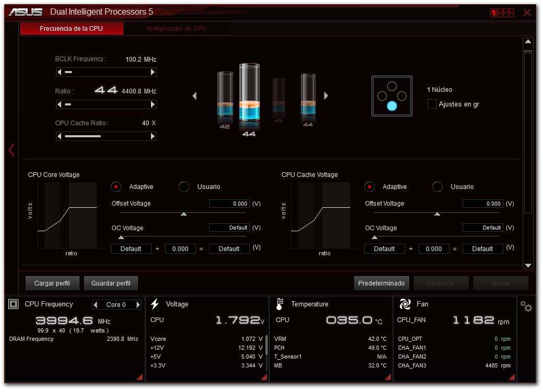
Task: Click Predeterminado button
Action: 382,283
